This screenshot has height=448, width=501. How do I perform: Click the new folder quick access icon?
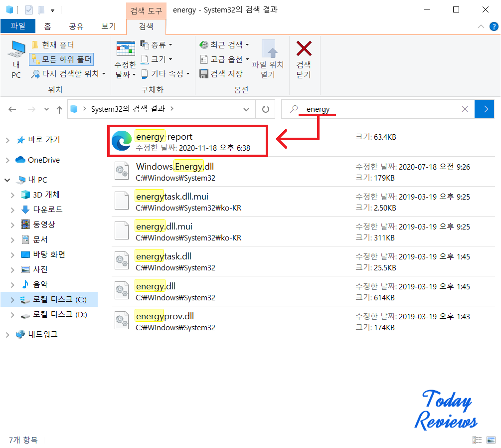pos(41,10)
